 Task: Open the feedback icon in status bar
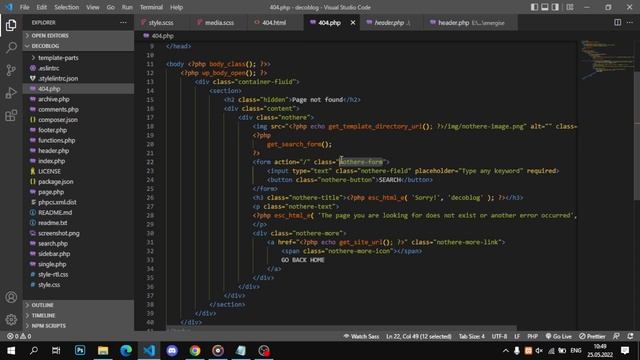pyautogui.click(x=616, y=336)
